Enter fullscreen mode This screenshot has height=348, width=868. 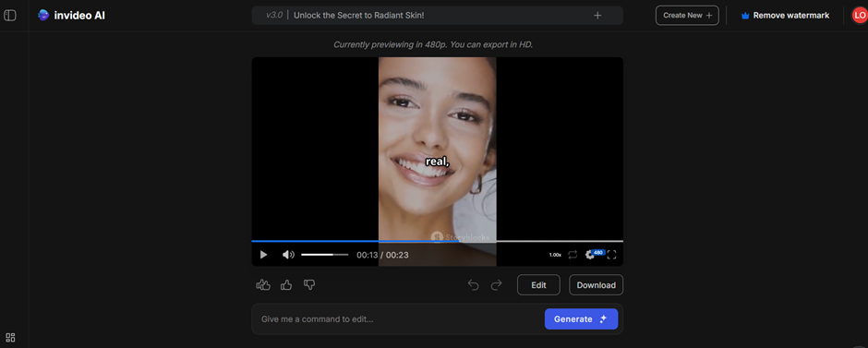pyautogui.click(x=611, y=255)
